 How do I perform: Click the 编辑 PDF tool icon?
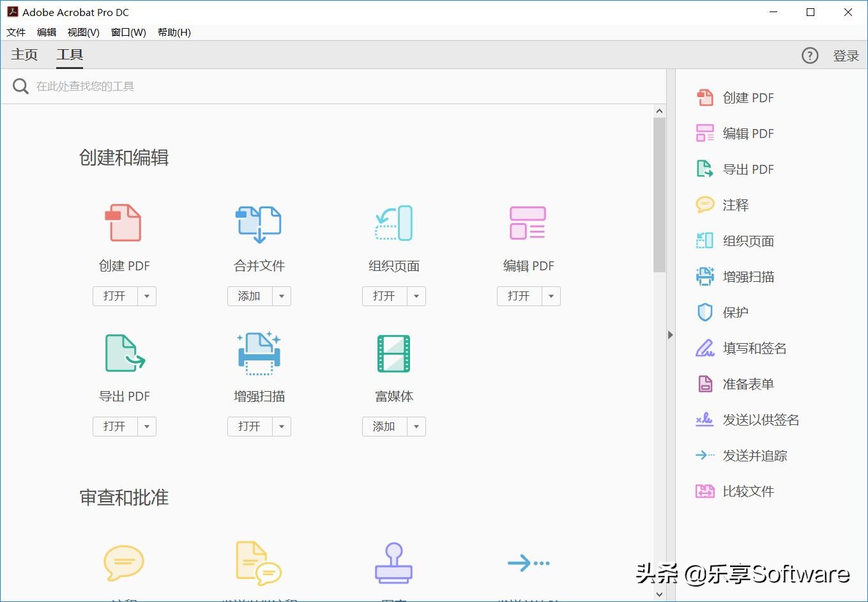(x=528, y=223)
